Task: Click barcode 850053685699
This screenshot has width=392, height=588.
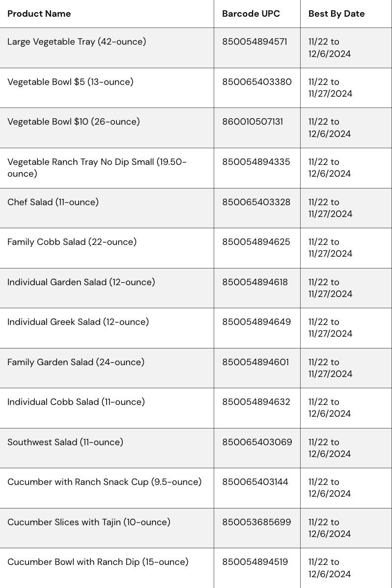Action: [x=256, y=522]
